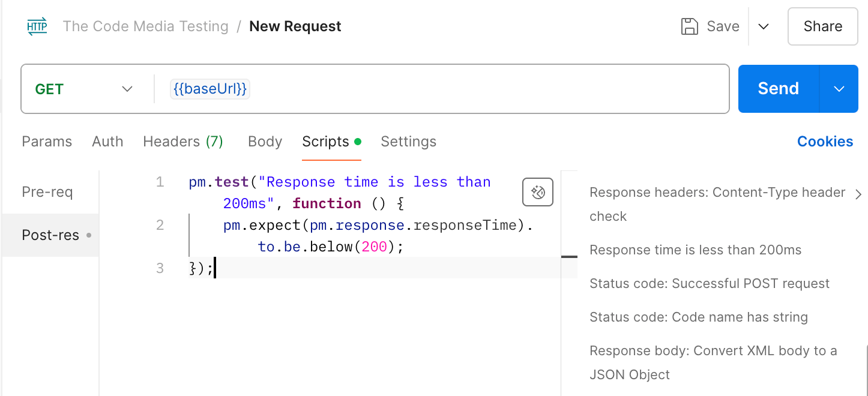868x396 pixels.
Task: Insert 'Status code: Code name has string' snippet
Action: [x=699, y=317]
